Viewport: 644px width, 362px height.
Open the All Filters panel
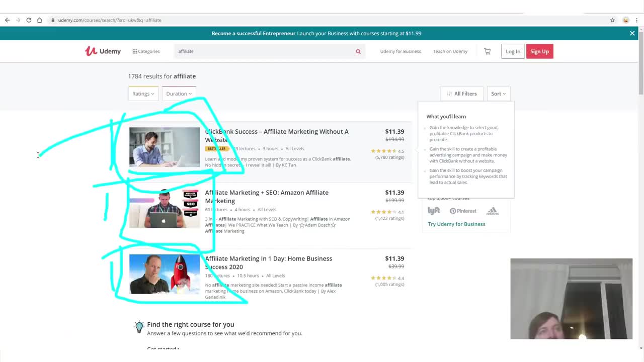coord(461,94)
